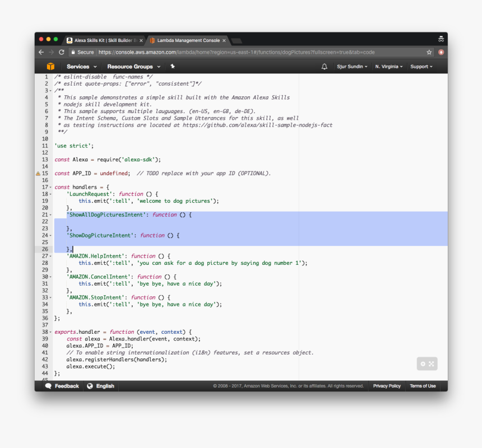The image size is (482, 448).
Task: Open the pin shortcuts icon in navbar
Action: click(173, 66)
